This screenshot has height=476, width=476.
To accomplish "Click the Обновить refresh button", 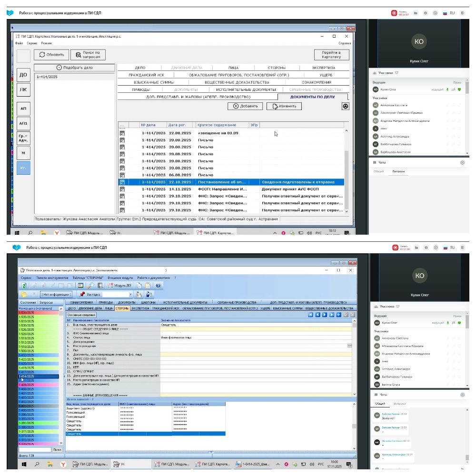I will [x=51, y=54].
